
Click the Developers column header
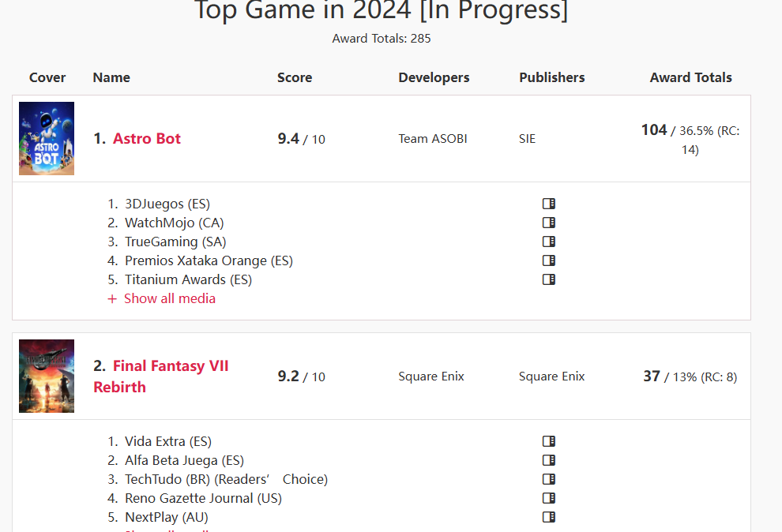[434, 77]
